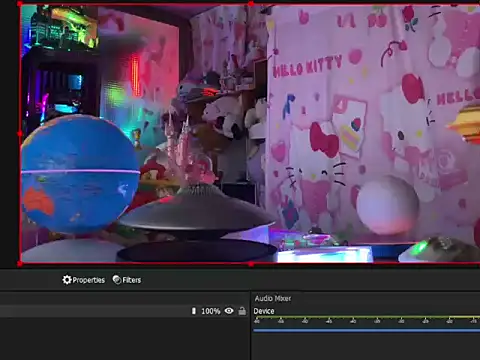Click the bottom-center red selection handle
The width and height of the screenshot is (480, 360).
[x=251, y=264]
